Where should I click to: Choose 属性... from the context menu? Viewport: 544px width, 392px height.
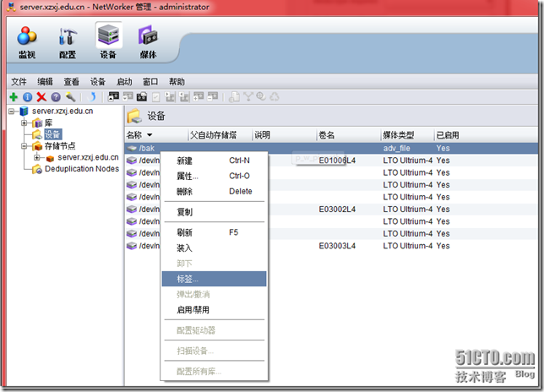click(x=214, y=176)
